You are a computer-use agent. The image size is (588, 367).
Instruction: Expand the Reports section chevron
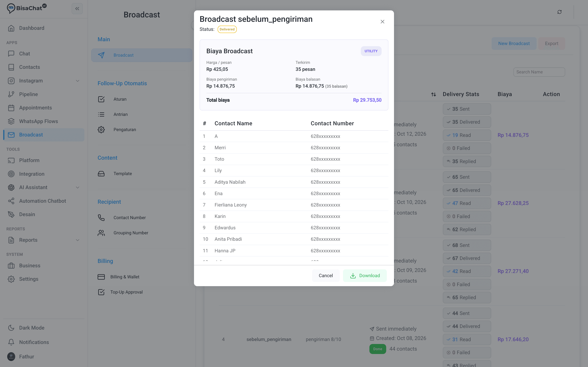click(78, 240)
